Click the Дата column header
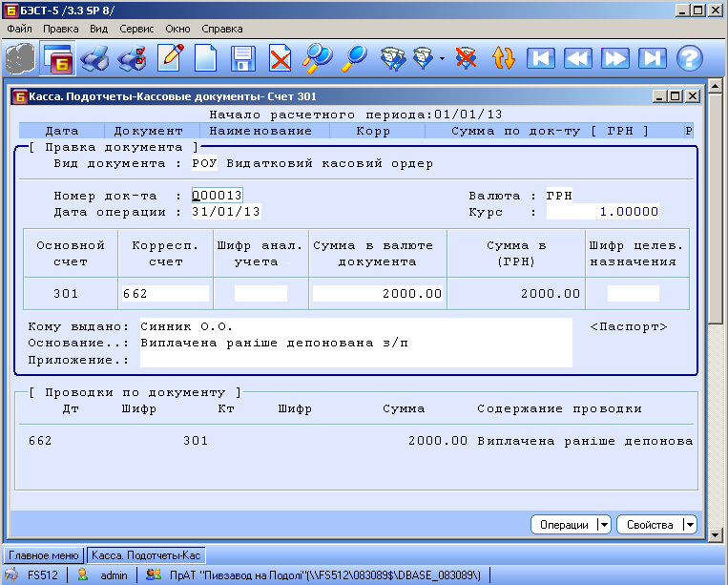This screenshot has width=728, height=585. coord(62,131)
